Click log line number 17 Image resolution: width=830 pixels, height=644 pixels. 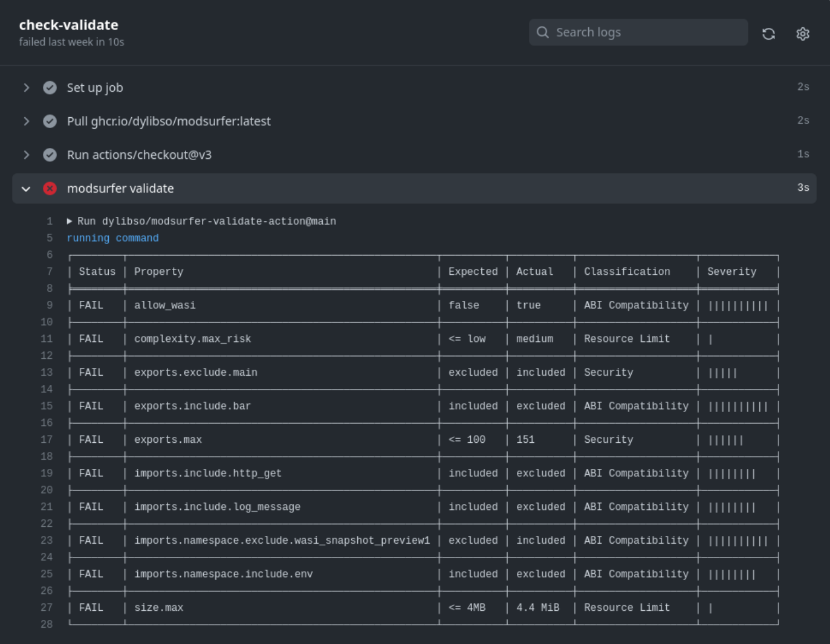coord(47,439)
